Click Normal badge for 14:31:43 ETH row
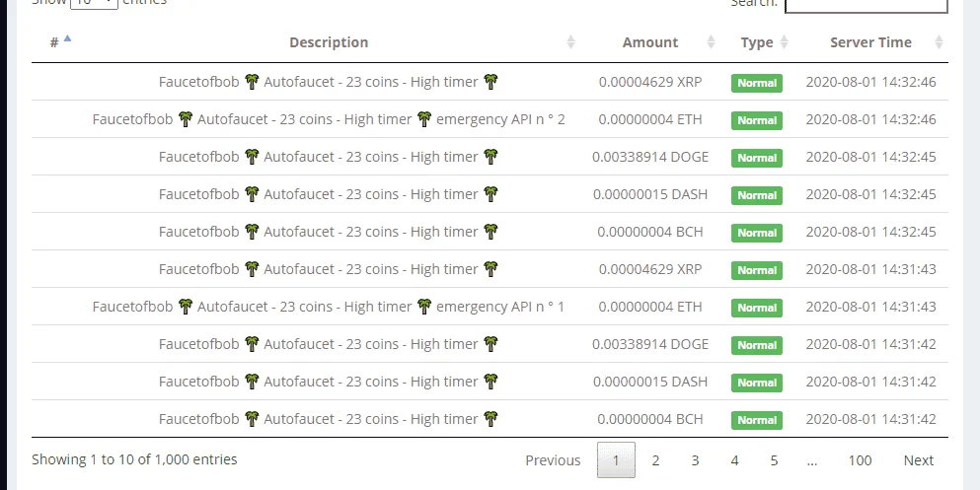 click(757, 308)
